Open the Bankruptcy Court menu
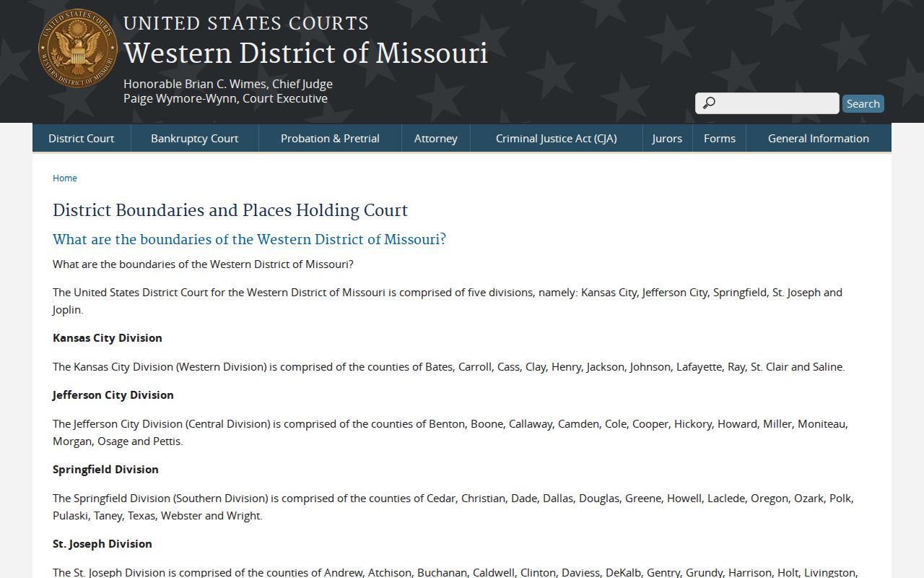 click(x=194, y=138)
